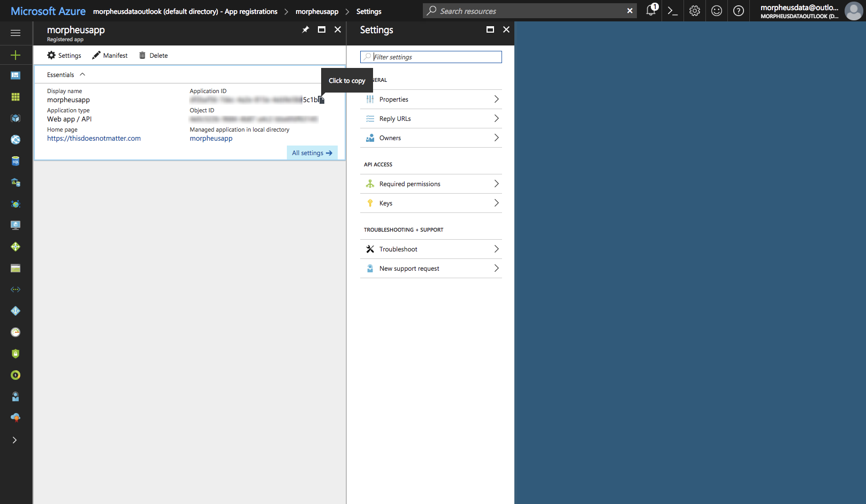
Task: Click the All settings button
Action: (312, 152)
